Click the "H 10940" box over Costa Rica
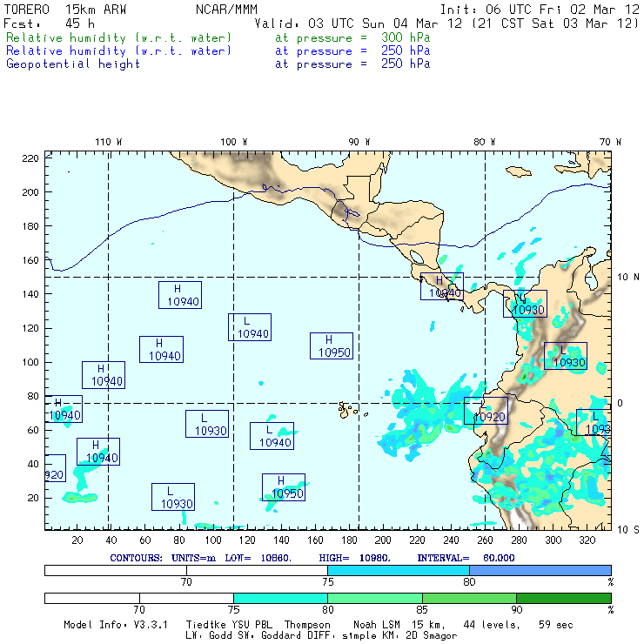The height and width of the screenshot is (644, 644). tap(442, 286)
